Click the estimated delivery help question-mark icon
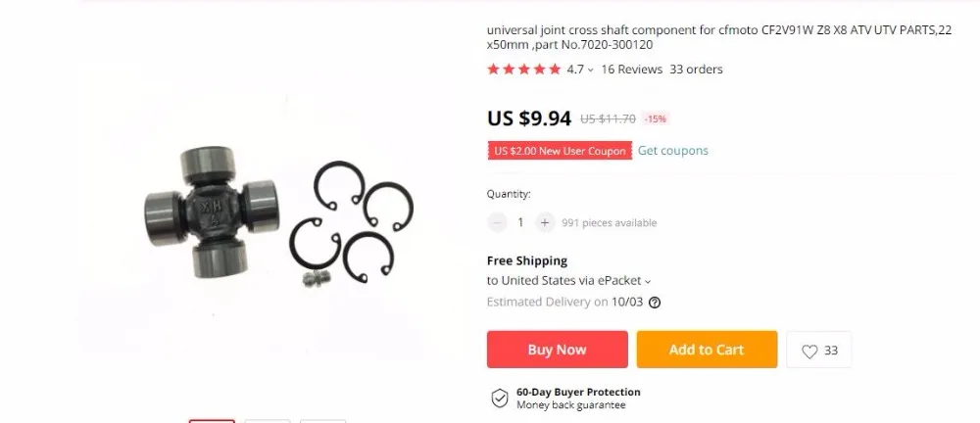This screenshot has height=423, width=980. [x=655, y=303]
